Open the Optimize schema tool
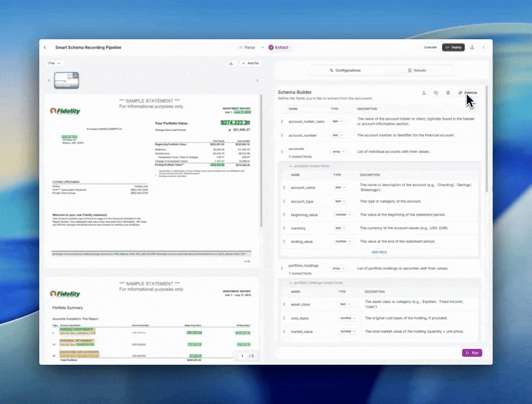This screenshot has width=532, height=404. click(x=468, y=93)
